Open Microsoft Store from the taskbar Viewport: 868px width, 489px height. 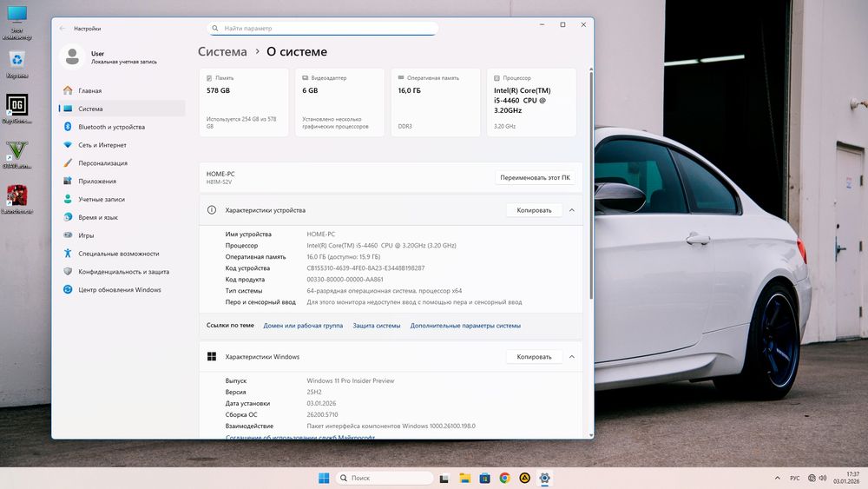point(485,478)
